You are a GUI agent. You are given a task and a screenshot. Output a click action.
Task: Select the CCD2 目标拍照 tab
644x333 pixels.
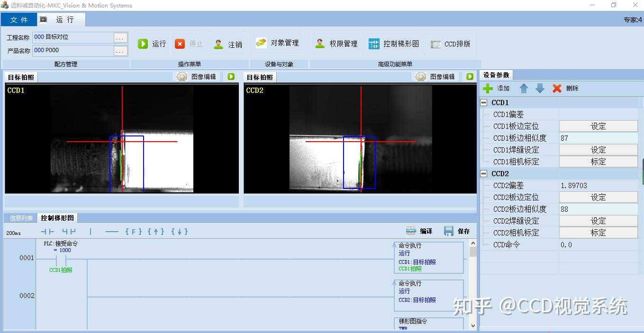[260, 77]
